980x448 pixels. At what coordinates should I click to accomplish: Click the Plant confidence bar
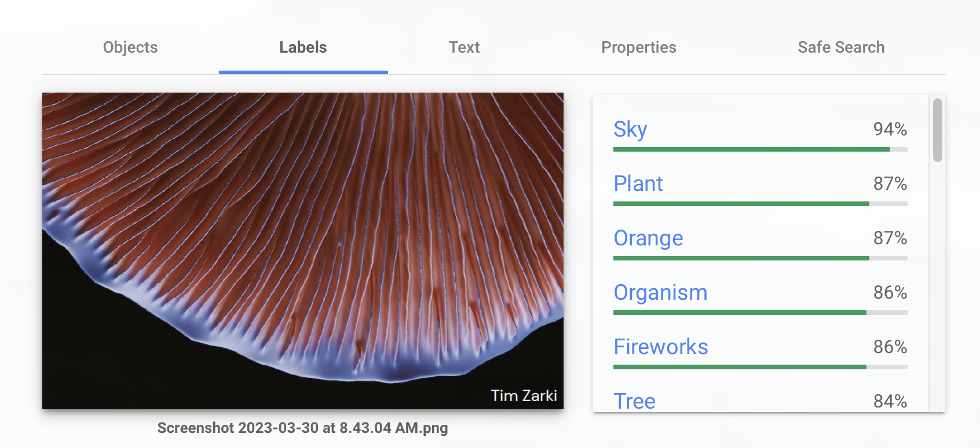point(760,204)
